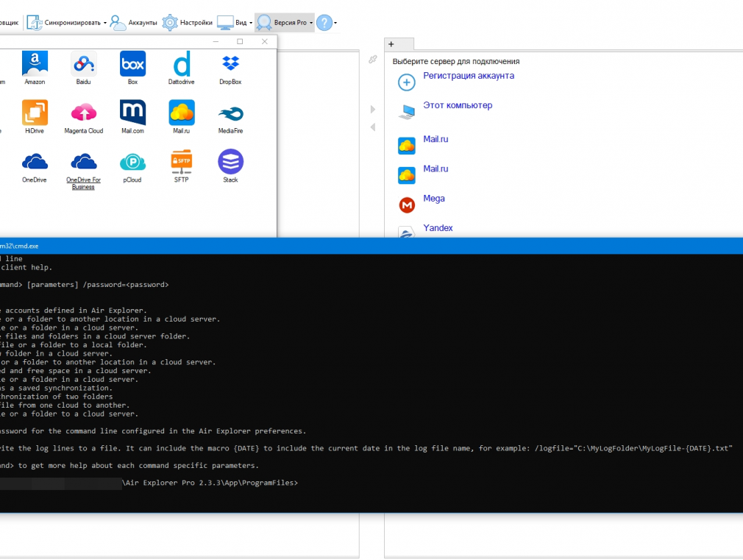Expand the Синхронизировать dropdown arrow
The height and width of the screenshot is (560, 743).
coord(104,23)
